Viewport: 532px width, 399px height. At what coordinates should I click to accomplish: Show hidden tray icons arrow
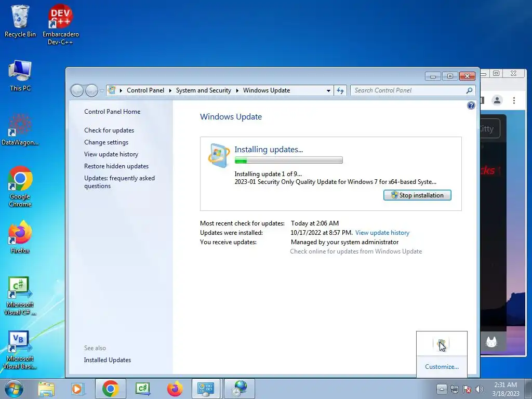(x=441, y=389)
